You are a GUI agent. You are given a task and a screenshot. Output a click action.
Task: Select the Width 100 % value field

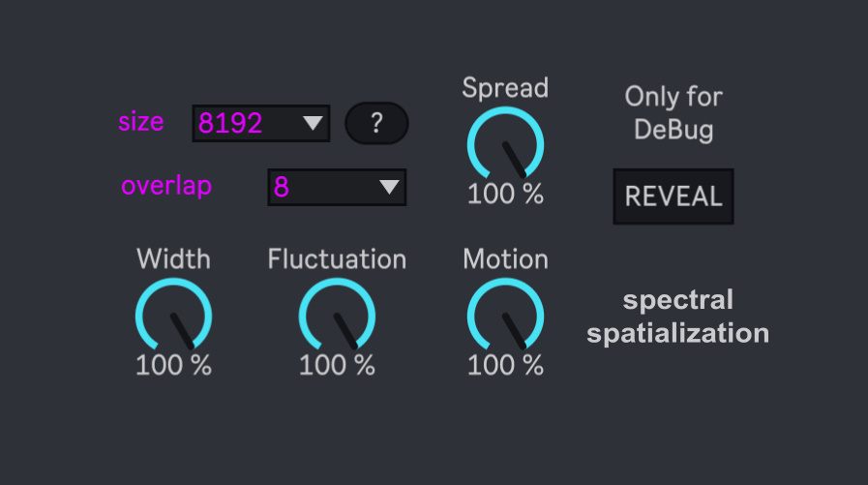coord(173,365)
